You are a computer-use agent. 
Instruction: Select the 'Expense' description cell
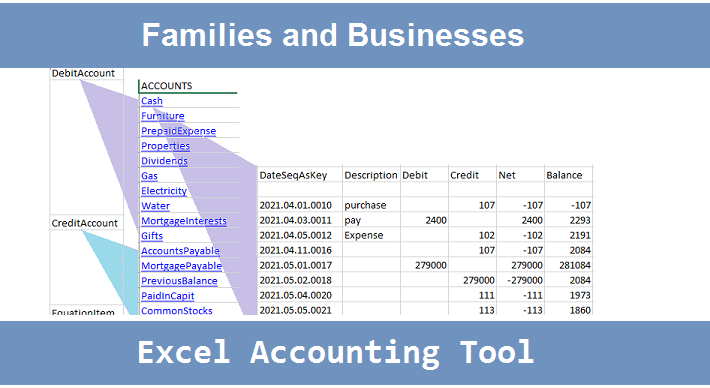pyautogui.click(x=371, y=235)
